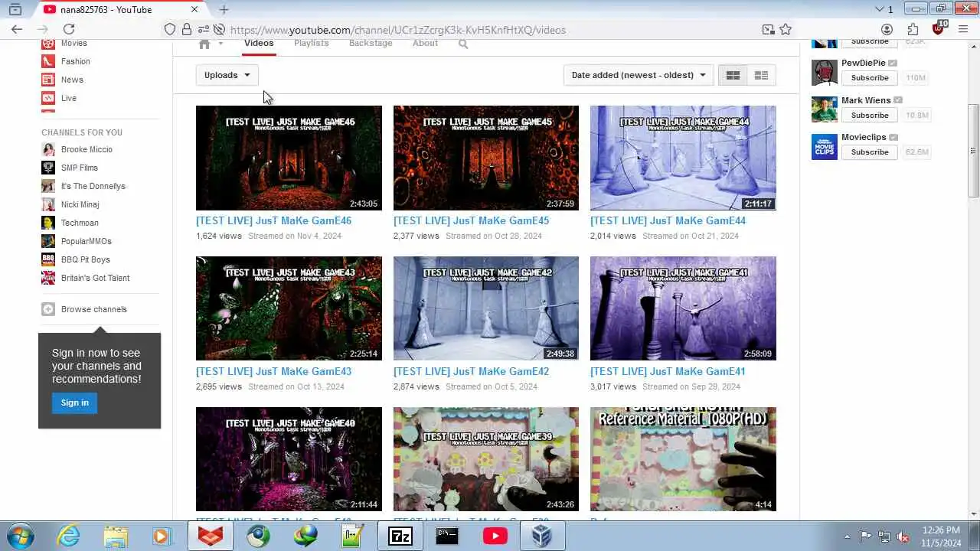
Task: Open the YouTube taskbar icon
Action: coord(495,536)
